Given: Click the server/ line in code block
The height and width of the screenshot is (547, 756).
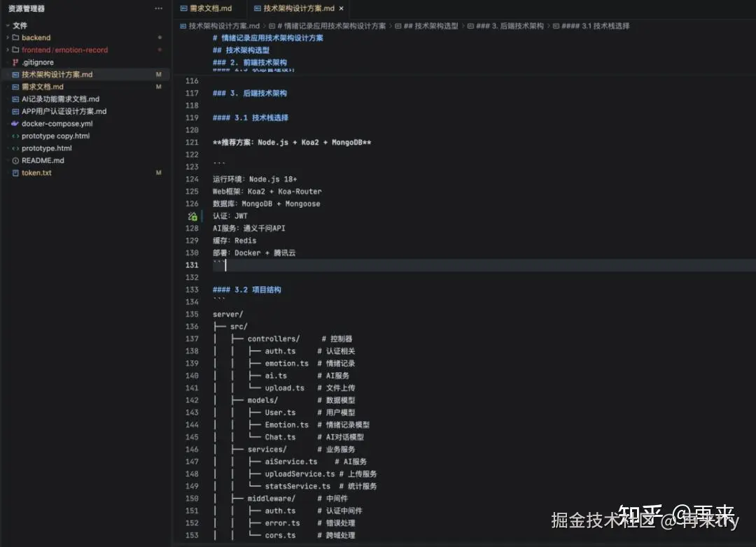Looking at the screenshot, I should pos(228,314).
